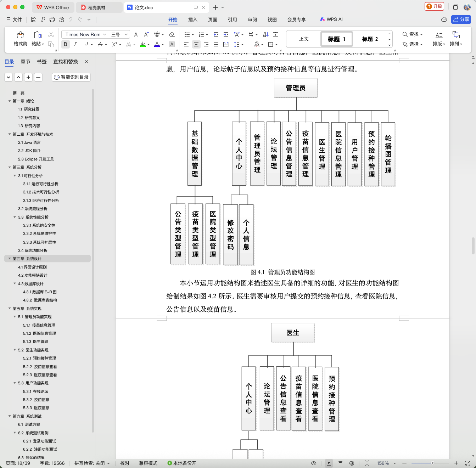This screenshot has height=468, width=476.
Task: Click the undo arrow icon
Action: [x=71, y=19]
